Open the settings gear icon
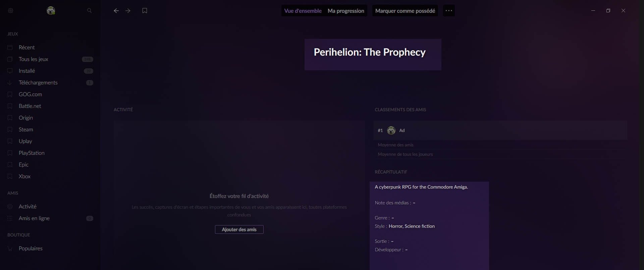This screenshot has width=644, height=270. [x=10, y=11]
